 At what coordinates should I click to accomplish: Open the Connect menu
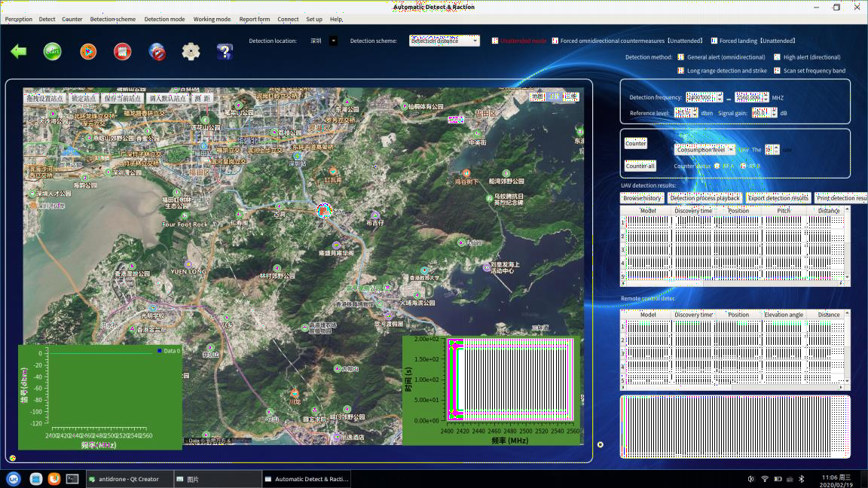click(288, 20)
